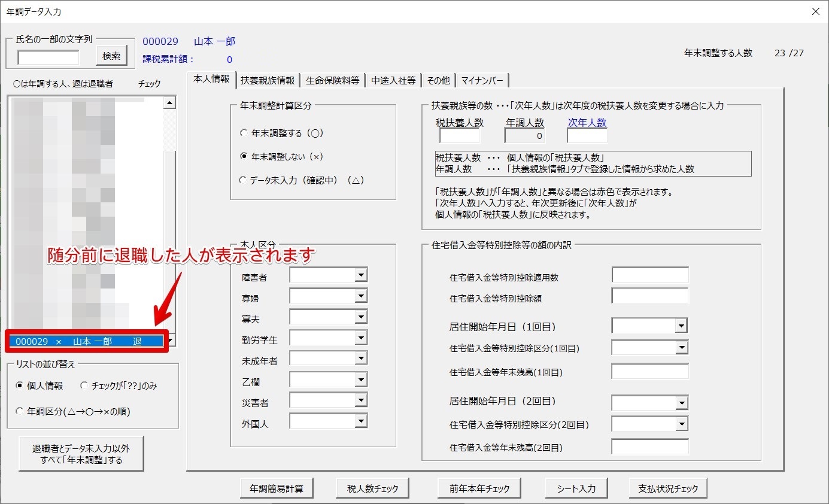Open the 災害者 dropdown
Screen dimensions: 829x504
tap(361, 400)
